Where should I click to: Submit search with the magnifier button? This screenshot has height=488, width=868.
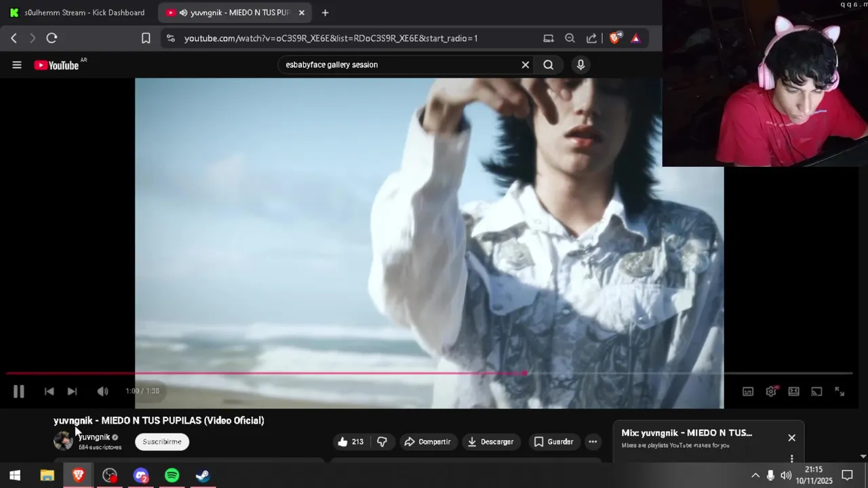click(549, 65)
